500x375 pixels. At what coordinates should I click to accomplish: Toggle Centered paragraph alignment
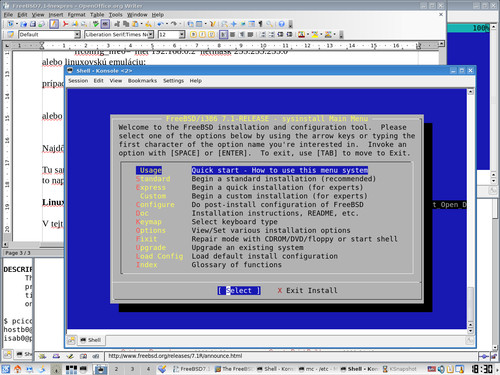click(x=232, y=34)
